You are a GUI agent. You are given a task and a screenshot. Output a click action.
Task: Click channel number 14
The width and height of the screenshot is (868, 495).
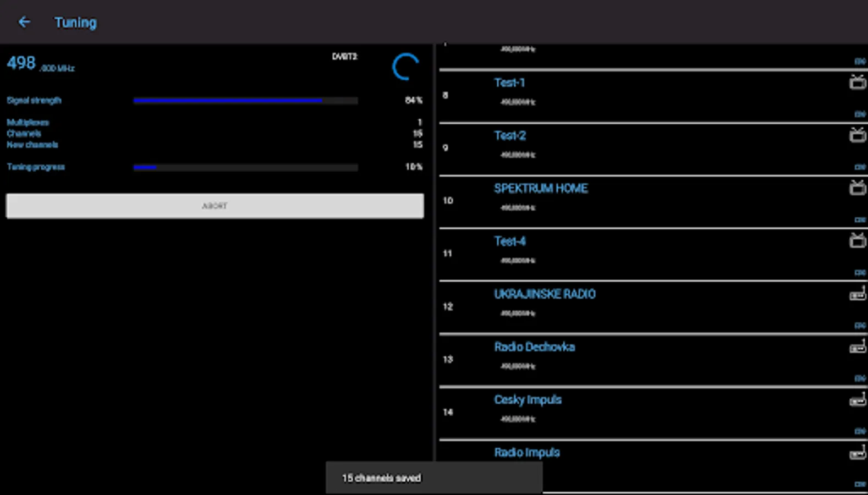[x=448, y=413]
